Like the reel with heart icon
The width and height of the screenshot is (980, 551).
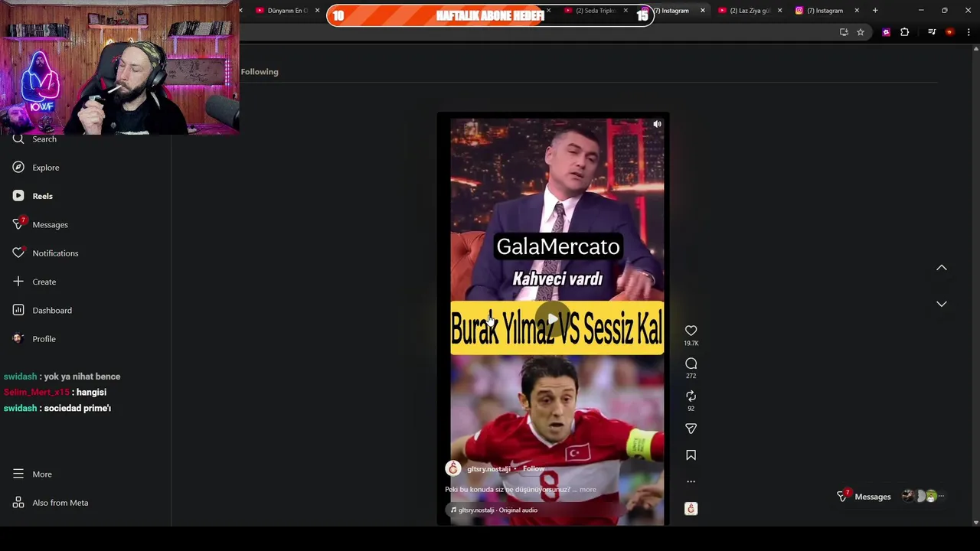(691, 331)
